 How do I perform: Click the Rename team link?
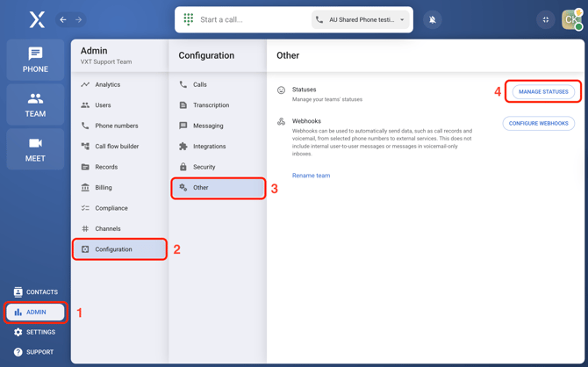pos(311,176)
